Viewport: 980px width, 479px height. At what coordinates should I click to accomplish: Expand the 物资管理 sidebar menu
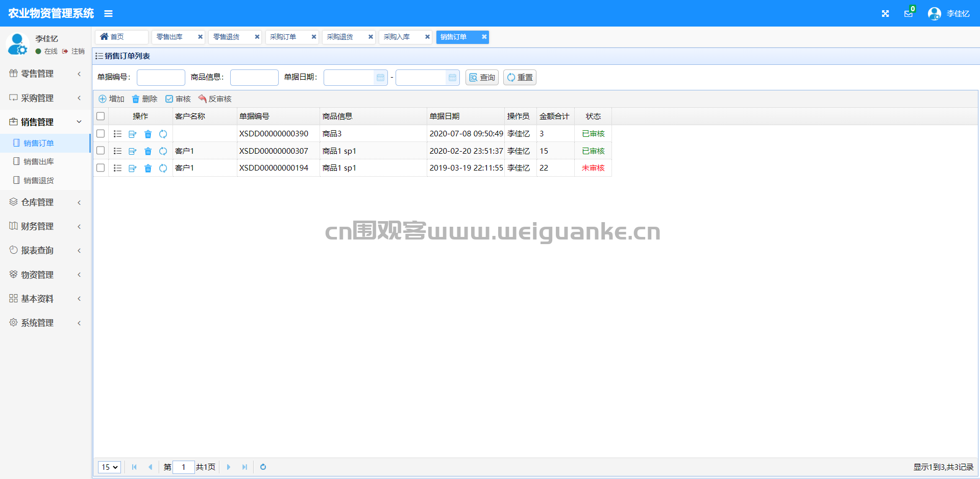[45, 275]
